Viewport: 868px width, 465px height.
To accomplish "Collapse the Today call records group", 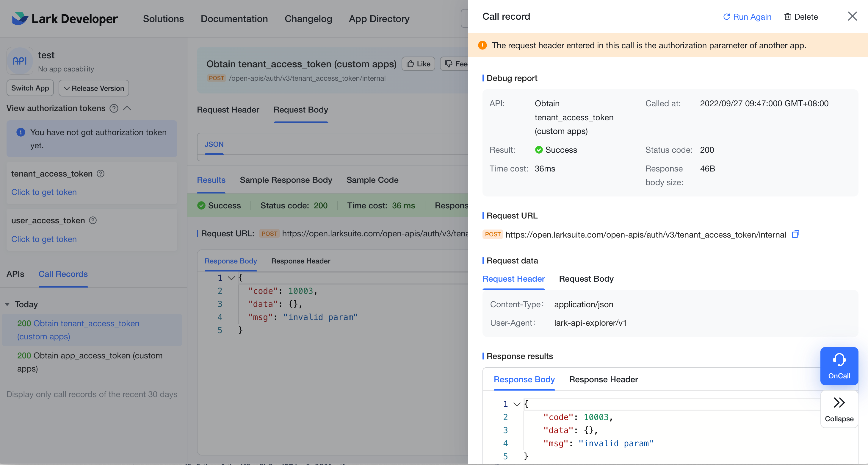I will click(x=7, y=305).
